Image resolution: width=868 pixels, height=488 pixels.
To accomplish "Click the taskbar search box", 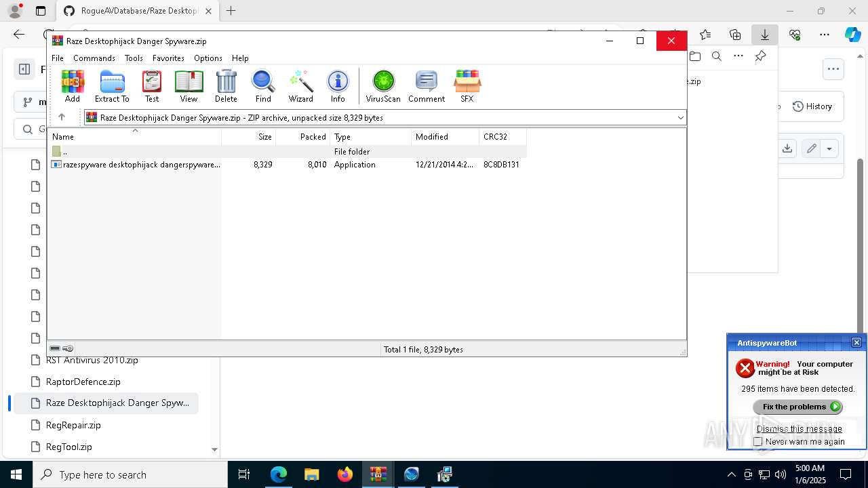I will 130,474.
